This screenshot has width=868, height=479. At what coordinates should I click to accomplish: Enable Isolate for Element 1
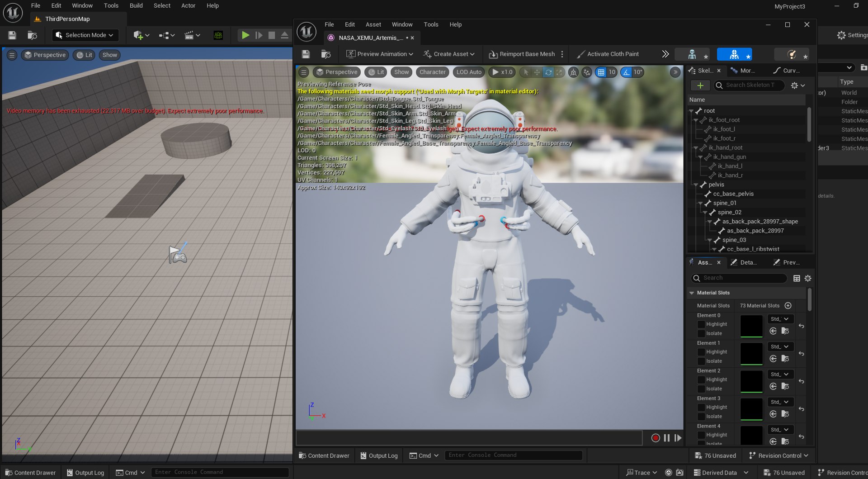coord(701,361)
